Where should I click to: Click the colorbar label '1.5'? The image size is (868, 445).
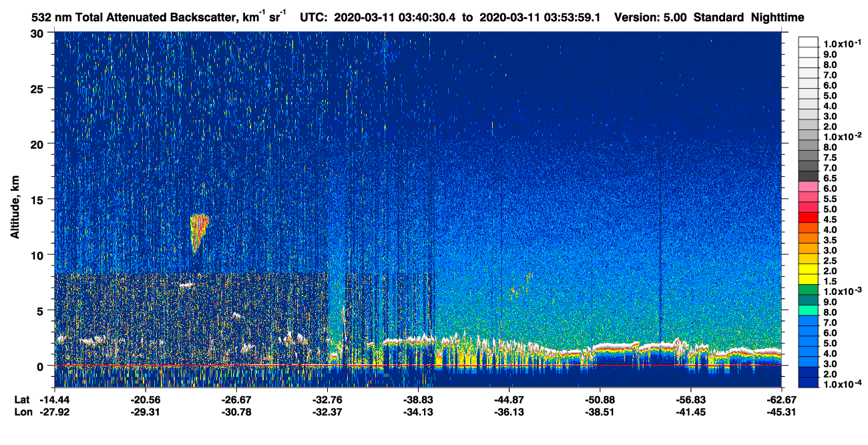click(830, 282)
